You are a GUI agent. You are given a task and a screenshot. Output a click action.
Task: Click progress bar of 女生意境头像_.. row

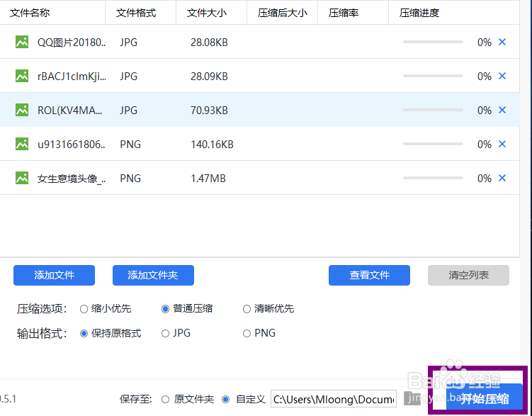tap(433, 177)
